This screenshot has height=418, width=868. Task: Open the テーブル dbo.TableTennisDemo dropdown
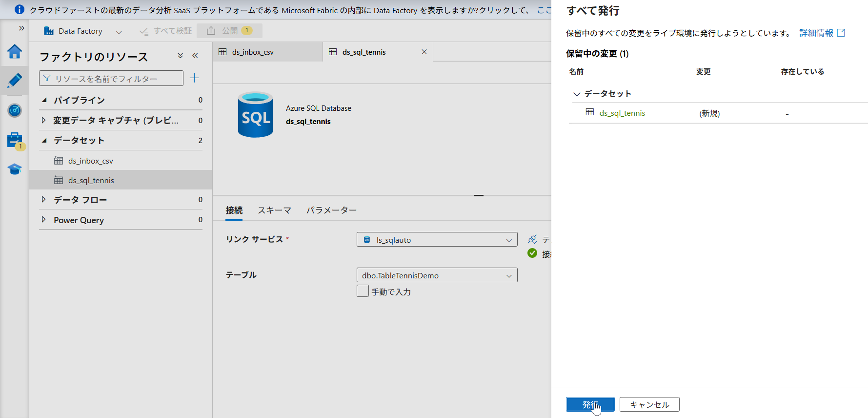(x=437, y=275)
